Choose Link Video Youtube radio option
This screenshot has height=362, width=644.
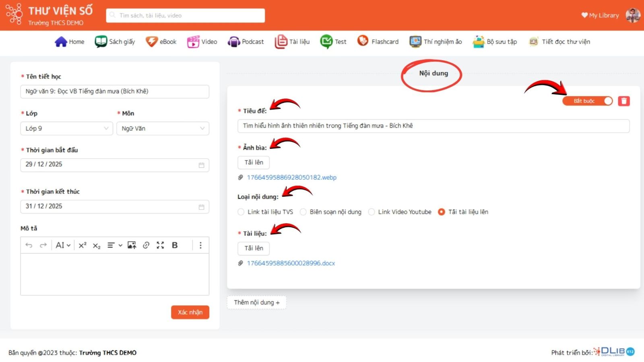[x=372, y=212]
